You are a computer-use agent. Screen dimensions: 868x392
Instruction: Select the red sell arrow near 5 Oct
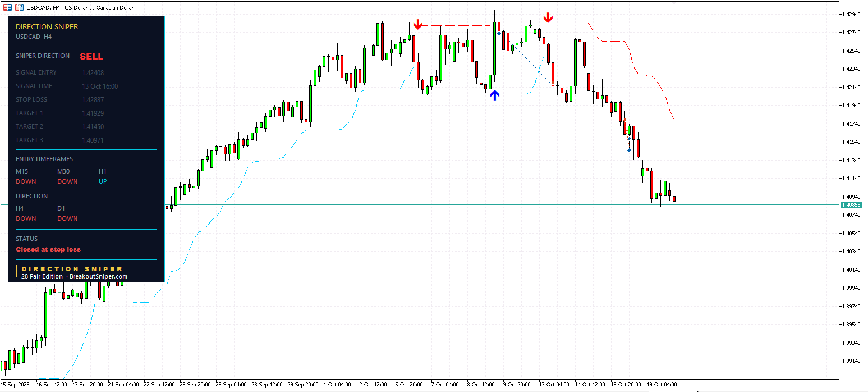coord(417,24)
